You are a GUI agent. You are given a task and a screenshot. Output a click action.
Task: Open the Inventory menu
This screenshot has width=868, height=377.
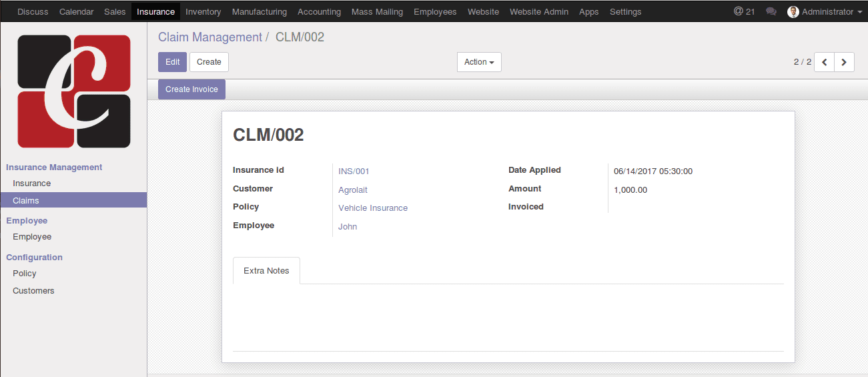(x=203, y=11)
